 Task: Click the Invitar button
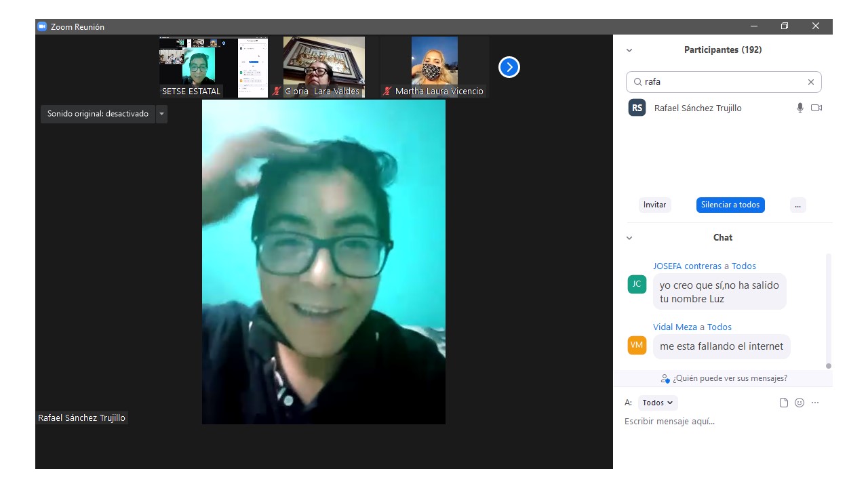tap(655, 205)
